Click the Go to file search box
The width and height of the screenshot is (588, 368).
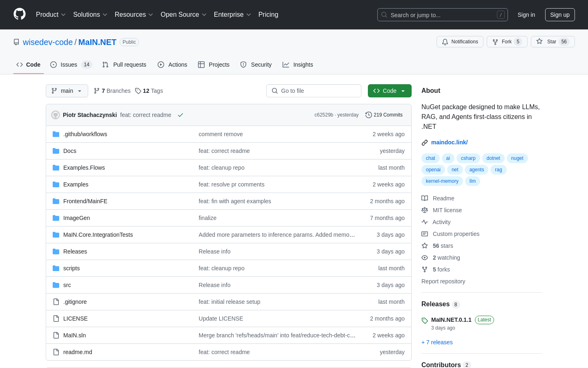tap(314, 91)
